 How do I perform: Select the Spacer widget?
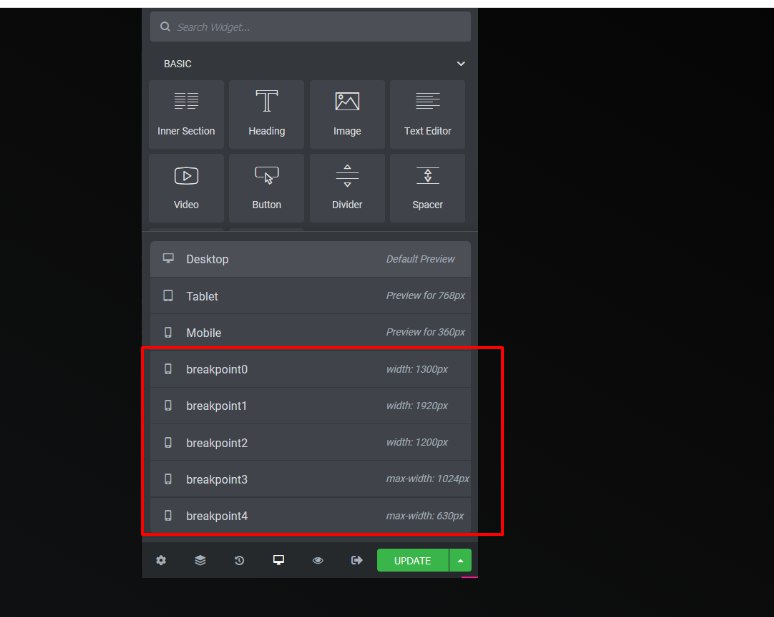(x=427, y=188)
